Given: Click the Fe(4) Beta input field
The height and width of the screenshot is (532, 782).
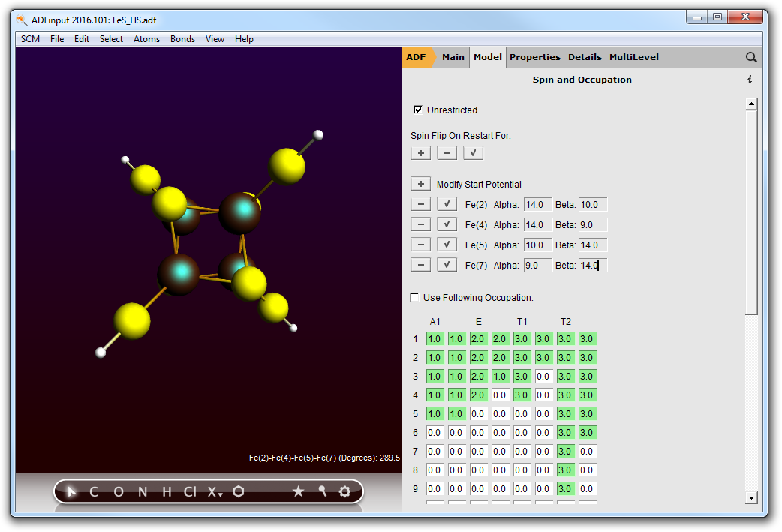Looking at the screenshot, I should click(592, 225).
